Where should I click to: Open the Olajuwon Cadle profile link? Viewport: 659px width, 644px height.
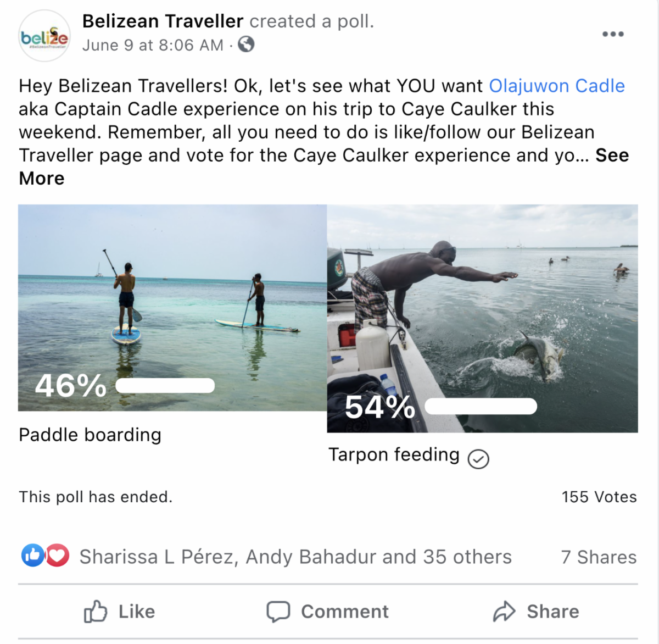557,86
